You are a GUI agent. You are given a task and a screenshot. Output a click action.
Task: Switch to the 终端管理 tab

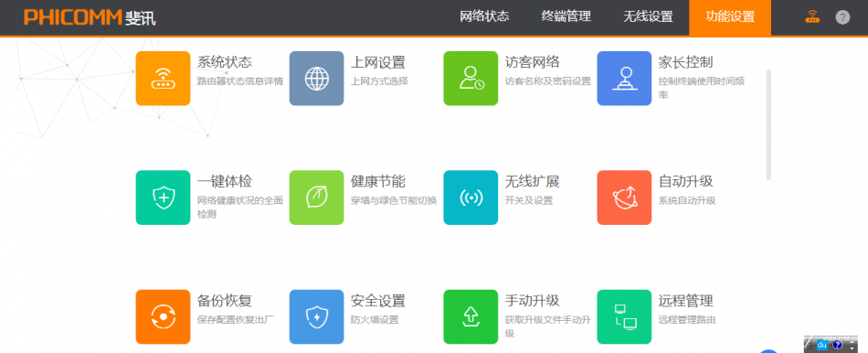566,16
